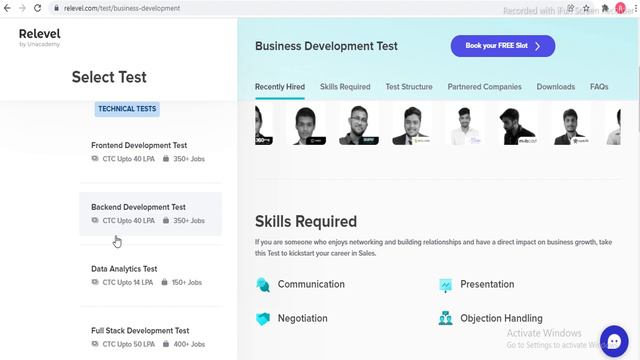This screenshot has width=640, height=360.
Task: Click CTC icon under Backend Development Test
Action: pyautogui.click(x=95, y=220)
